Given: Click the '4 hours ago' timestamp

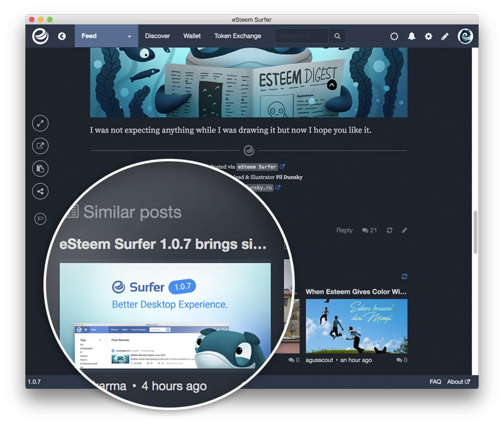Looking at the screenshot, I should [174, 386].
